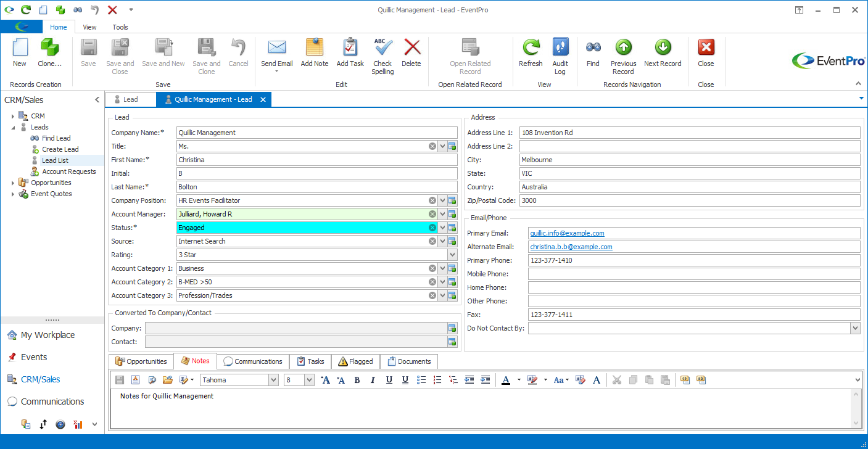Open font name dropdown showing Tahoma
This screenshot has height=449, width=868.
tap(273, 380)
